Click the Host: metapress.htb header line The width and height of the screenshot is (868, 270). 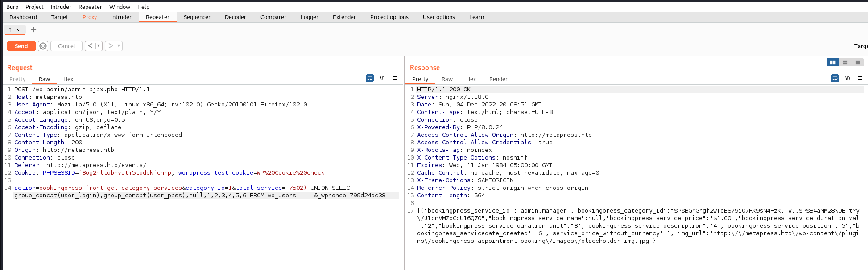click(48, 97)
